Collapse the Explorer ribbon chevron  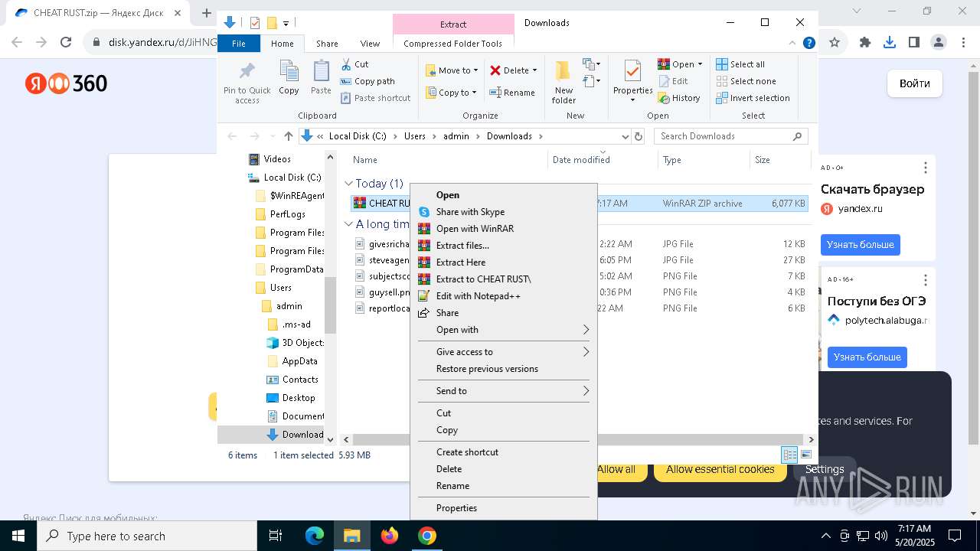pyautogui.click(x=794, y=44)
